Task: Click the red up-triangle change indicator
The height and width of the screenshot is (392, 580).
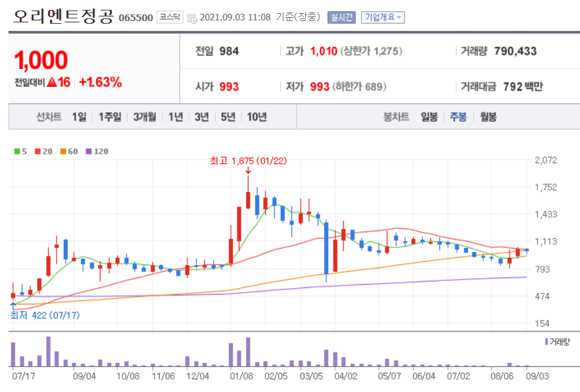Action: (x=52, y=82)
